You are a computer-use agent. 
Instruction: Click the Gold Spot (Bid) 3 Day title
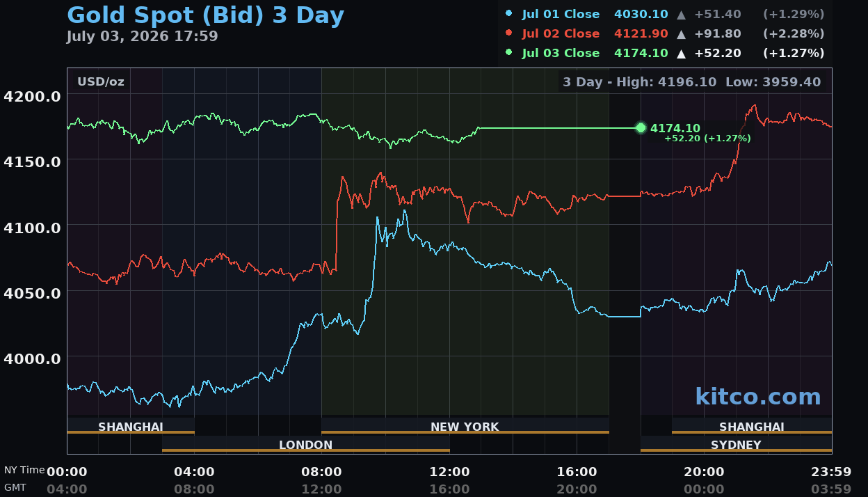[x=205, y=15]
